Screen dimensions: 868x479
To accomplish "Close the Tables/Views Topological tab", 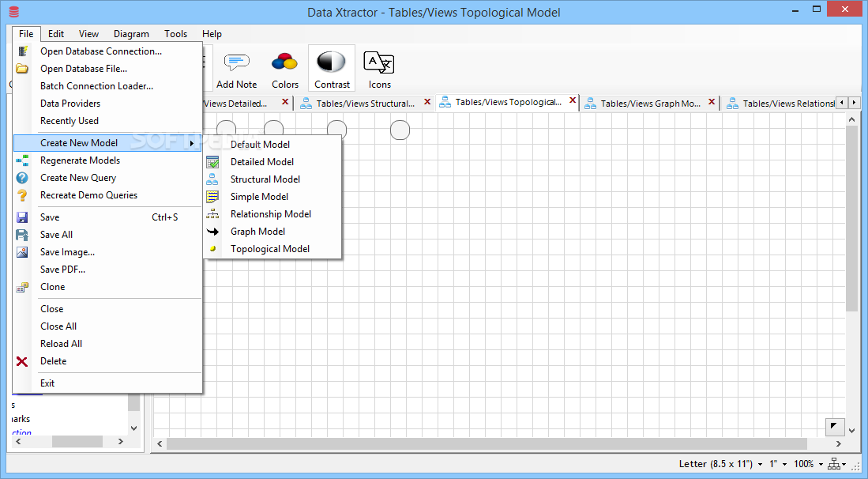I will (x=573, y=101).
